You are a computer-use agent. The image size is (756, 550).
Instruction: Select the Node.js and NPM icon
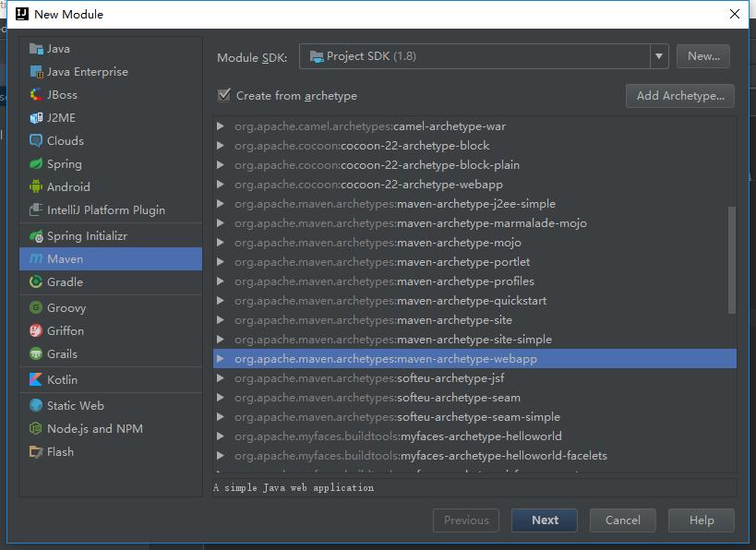(x=36, y=429)
